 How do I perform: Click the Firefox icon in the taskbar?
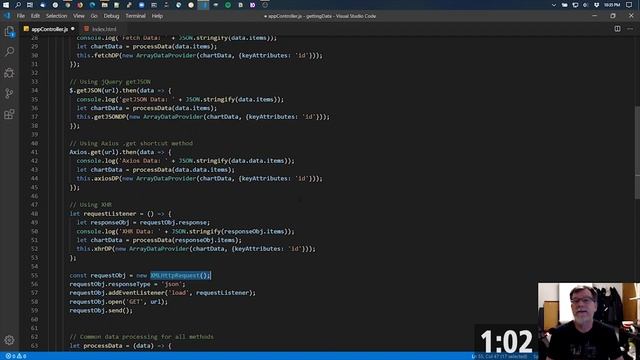pyautogui.click(x=80, y=5)
